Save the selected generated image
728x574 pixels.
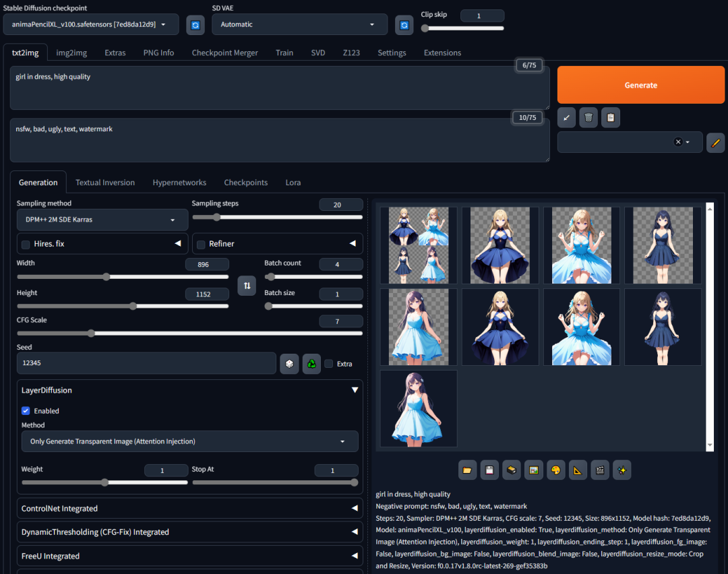point(489,470)
